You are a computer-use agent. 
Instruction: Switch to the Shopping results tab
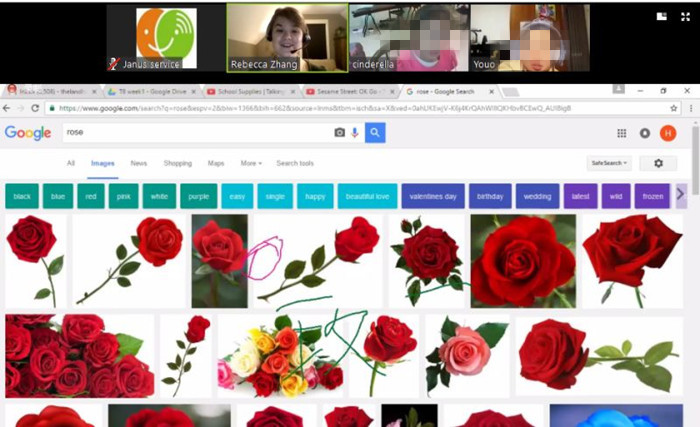click(x=178, y=163)
